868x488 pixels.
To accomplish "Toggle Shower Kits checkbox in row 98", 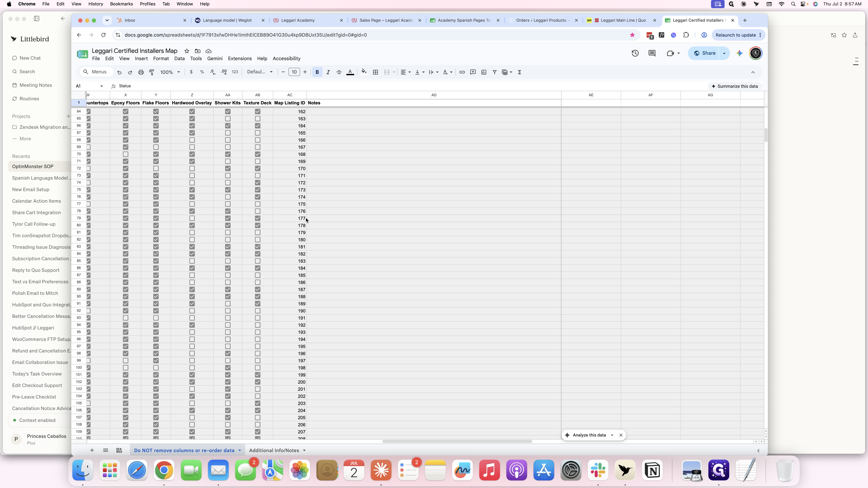I will [228, 354].
